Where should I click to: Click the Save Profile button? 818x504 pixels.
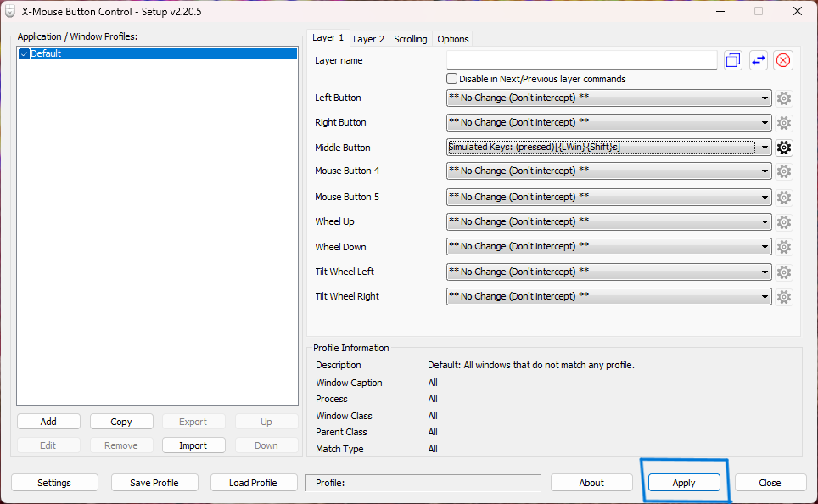tap(154, 483)
